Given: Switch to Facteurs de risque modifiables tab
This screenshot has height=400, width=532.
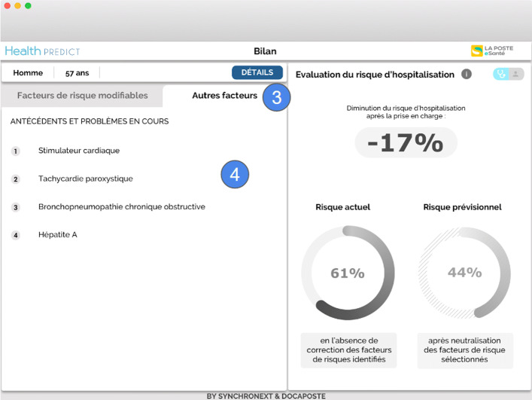Looking at the screenshot, I should [x=83, y=96].
